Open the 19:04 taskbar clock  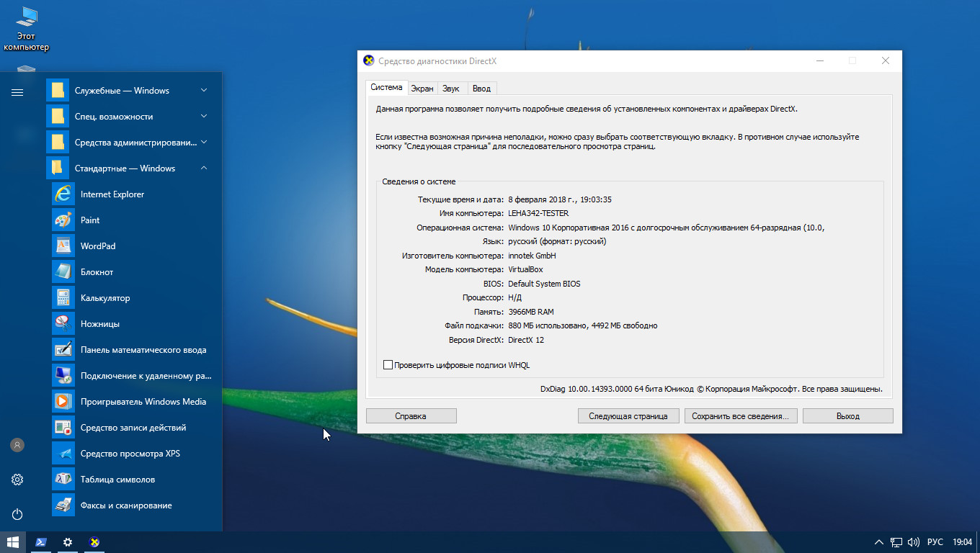(x=963, y=542)
